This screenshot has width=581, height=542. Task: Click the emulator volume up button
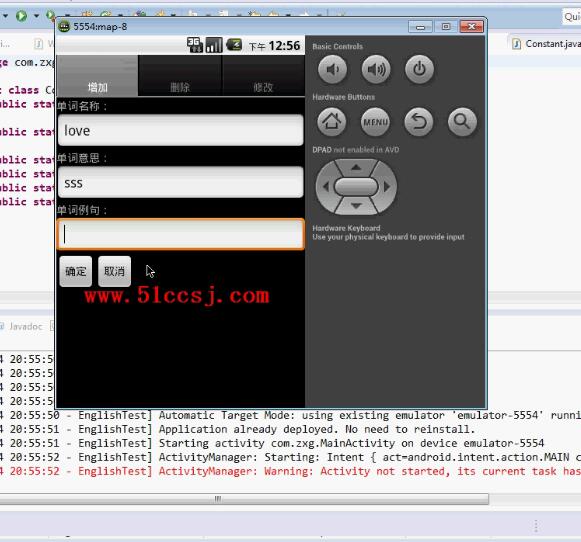pyautogui.click(x=376, y=69)
